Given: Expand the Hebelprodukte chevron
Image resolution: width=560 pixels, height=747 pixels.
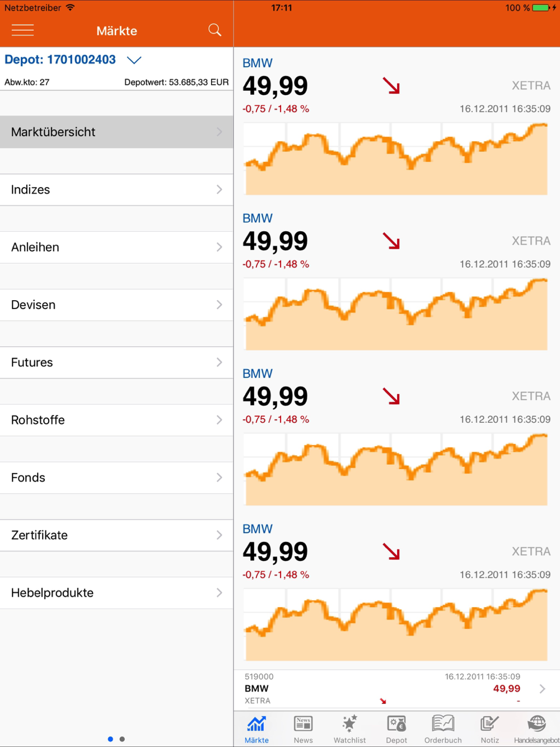Looking at the screenshot, I should pyautogui.click(x=219, y=593).
